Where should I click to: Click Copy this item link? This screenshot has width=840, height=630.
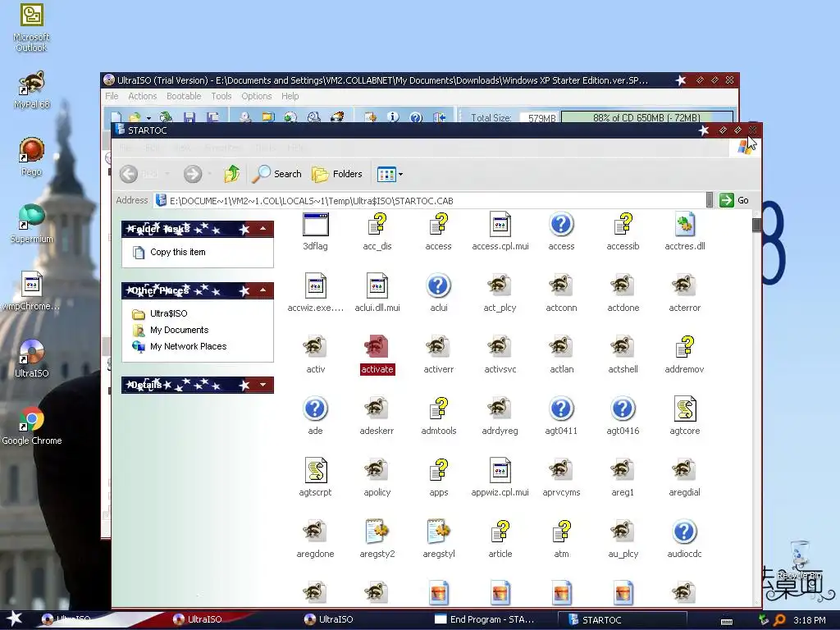pyautogui.click(x=178, y=252)
